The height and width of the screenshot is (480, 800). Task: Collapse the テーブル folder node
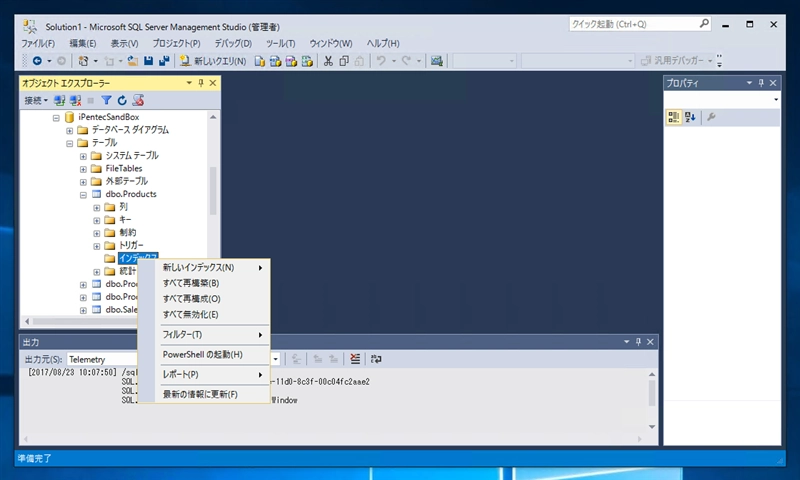(69, 143)
